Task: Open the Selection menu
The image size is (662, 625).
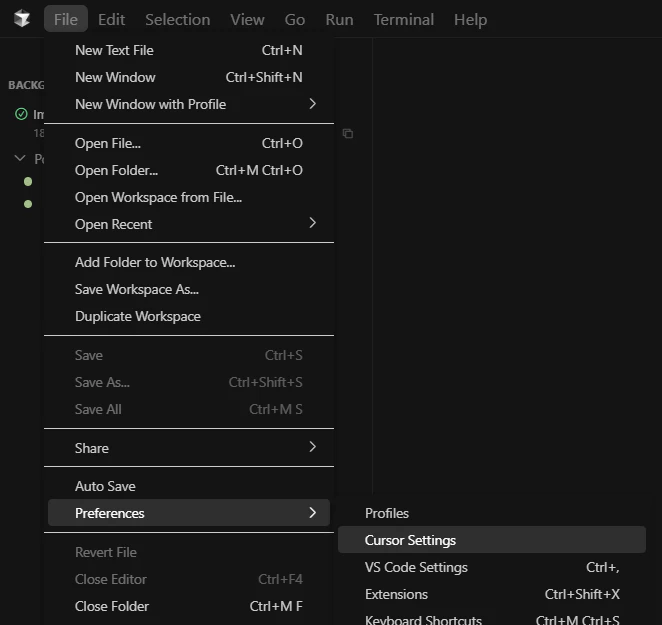Action: pyautogui.click(x=178, y=19)
